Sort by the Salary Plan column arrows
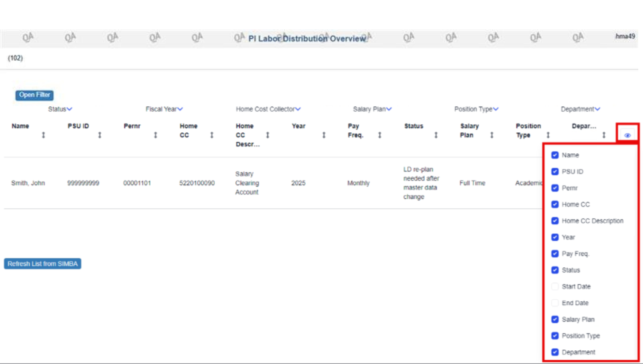The width and height of the screenshot is (643, 364). point(492,135)
